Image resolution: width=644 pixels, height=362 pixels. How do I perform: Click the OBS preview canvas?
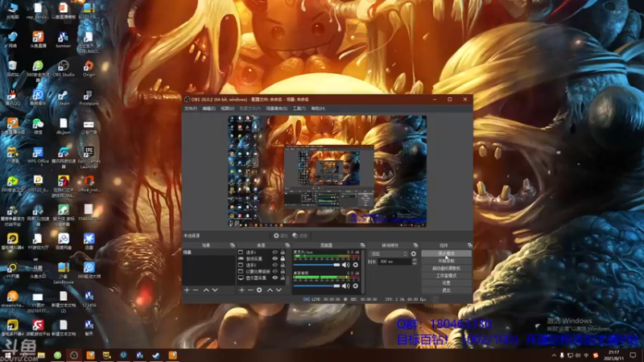pos(328,171)
